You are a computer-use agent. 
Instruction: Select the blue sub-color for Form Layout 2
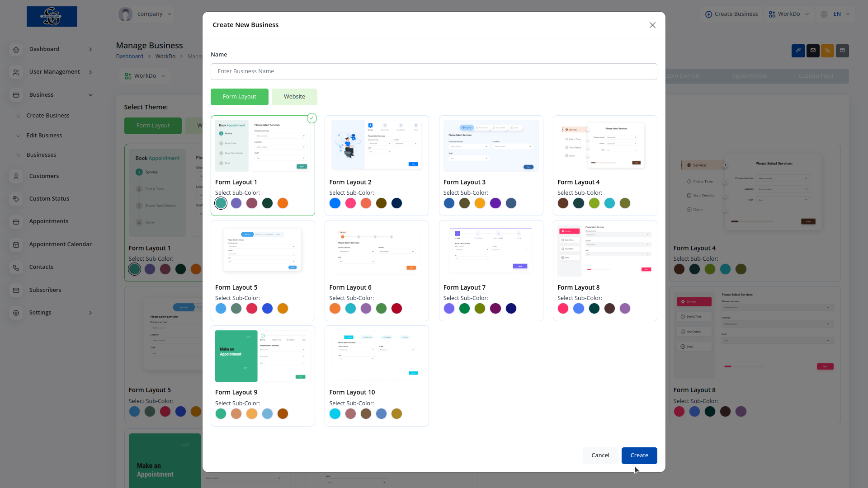[x=335, y=203]
